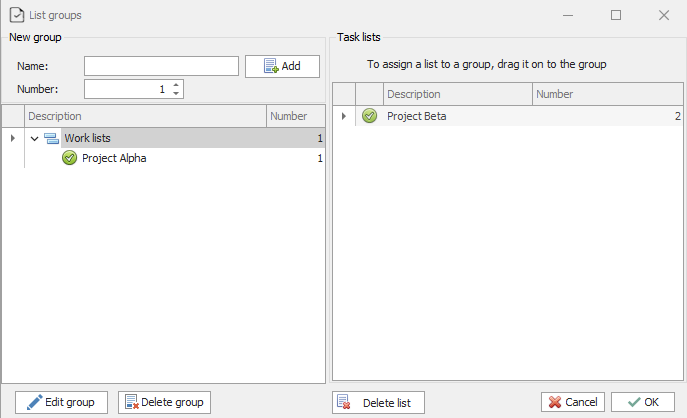Screen dimensions: 687x418
Task: Select the Project Beta task list
Action: click(x=417, y=116)
